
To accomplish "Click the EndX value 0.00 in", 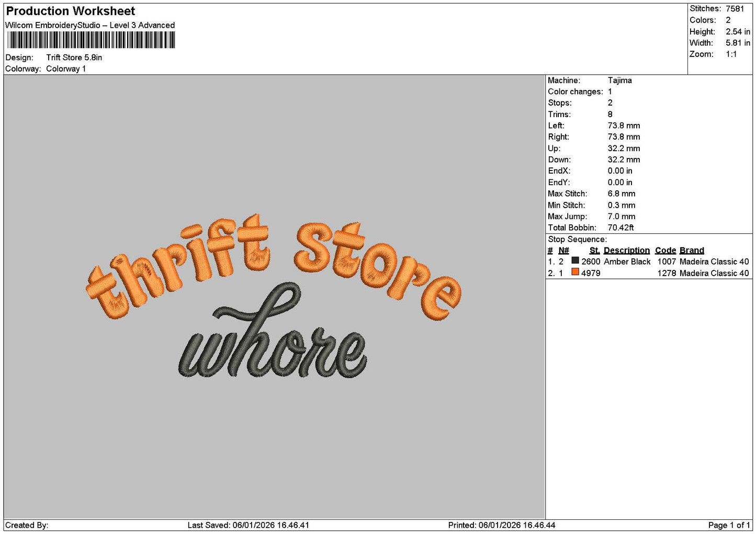I will pyautogui.click(x=620, y=171).
